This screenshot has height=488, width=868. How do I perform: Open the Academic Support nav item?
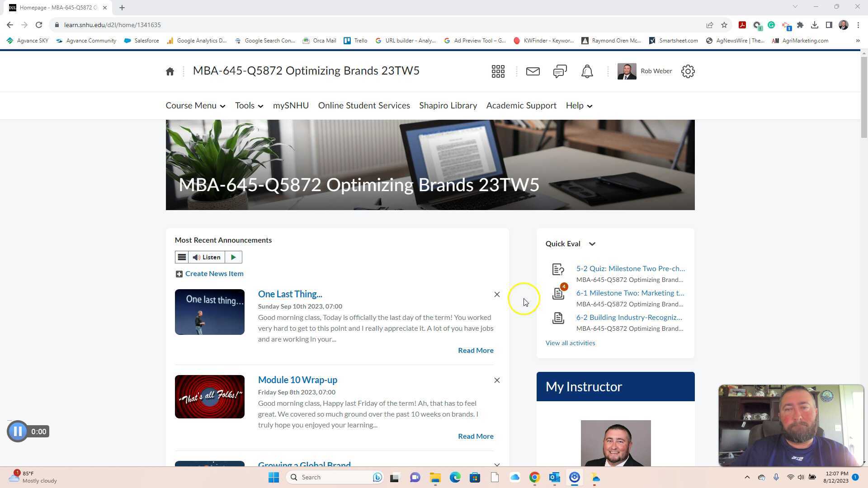click(x=521, y=106)
